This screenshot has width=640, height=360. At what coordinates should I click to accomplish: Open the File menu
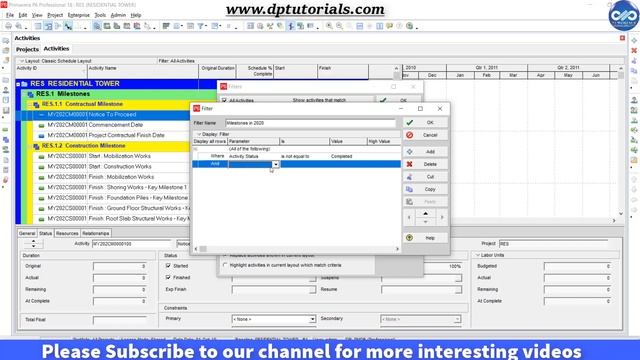(10, 15)
